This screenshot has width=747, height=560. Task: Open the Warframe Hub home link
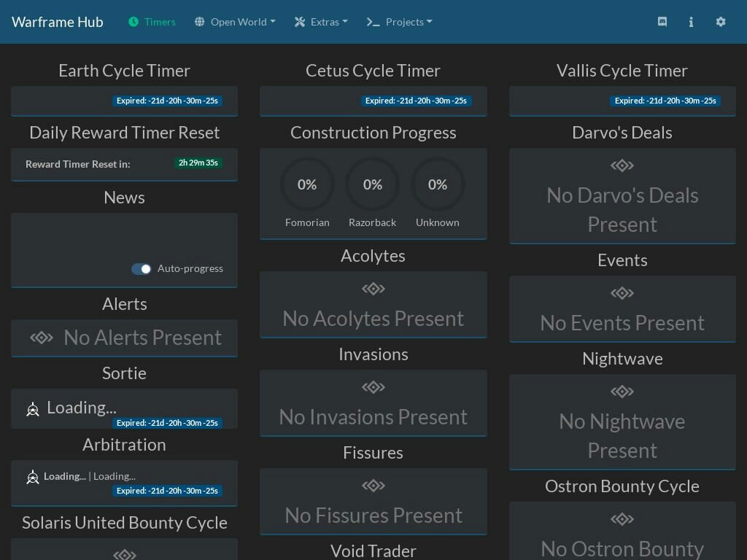[x=57, y=22]
